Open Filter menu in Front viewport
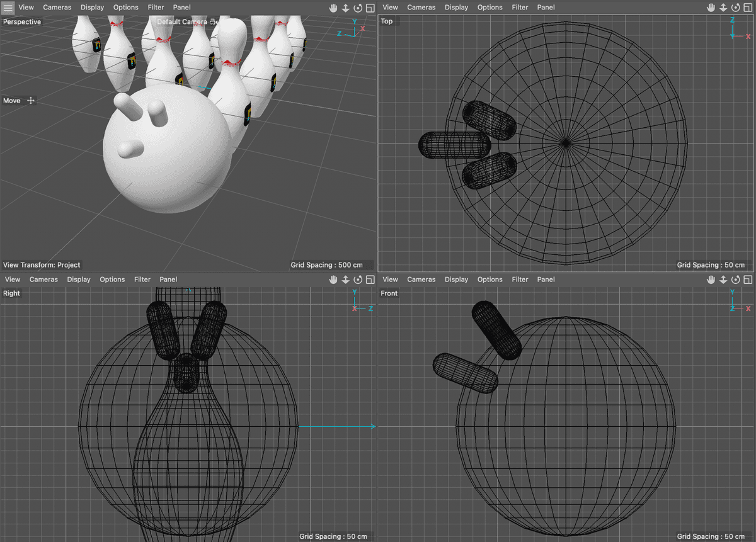The width and height of the screenshot is (756, 542). click(x=520, y=279)
